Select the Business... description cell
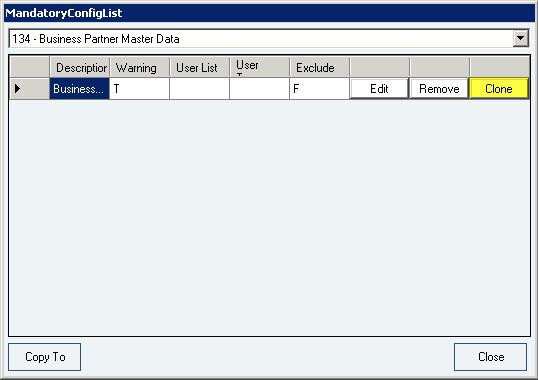This screenshot has width=538, height=380. pyautogui.click(x=80, y=89)
